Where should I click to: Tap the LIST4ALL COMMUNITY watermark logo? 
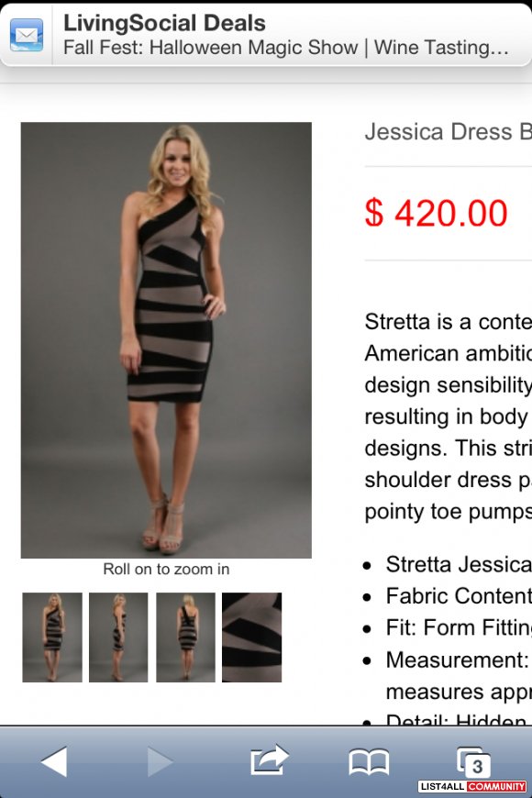coord(472,786)
